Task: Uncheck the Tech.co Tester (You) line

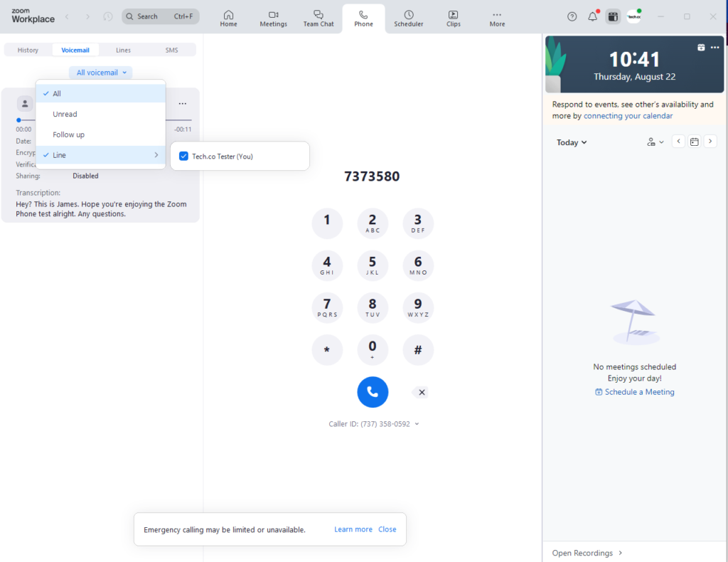Action: (x=183, y=156)
